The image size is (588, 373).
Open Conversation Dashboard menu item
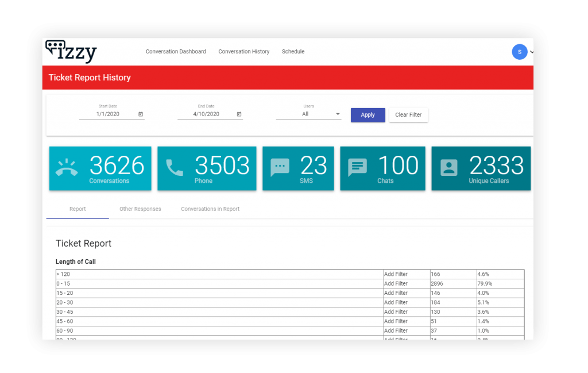[x=176, y=52]
